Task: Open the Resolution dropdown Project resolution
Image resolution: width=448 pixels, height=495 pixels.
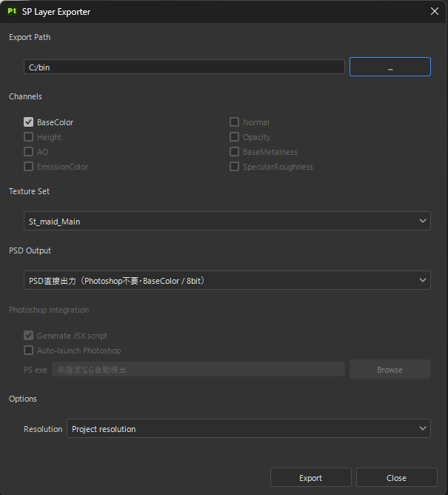Action: point(249,429)
